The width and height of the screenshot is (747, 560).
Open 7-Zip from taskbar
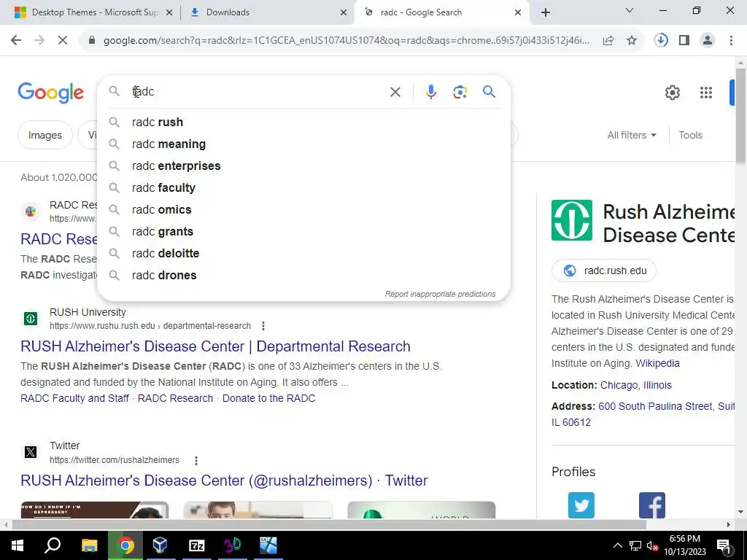(x=197, y=545)
